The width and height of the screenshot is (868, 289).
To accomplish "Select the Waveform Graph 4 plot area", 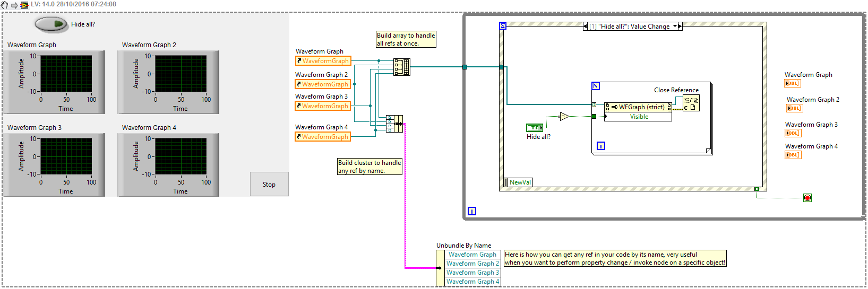I will click(x=181, y=156).
